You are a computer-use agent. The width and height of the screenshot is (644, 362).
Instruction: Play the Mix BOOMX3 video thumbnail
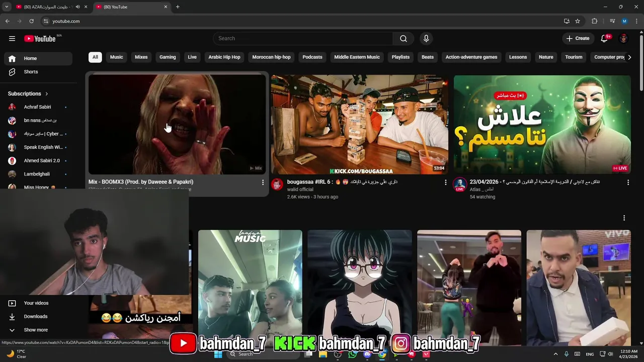(x=177, y=125)
